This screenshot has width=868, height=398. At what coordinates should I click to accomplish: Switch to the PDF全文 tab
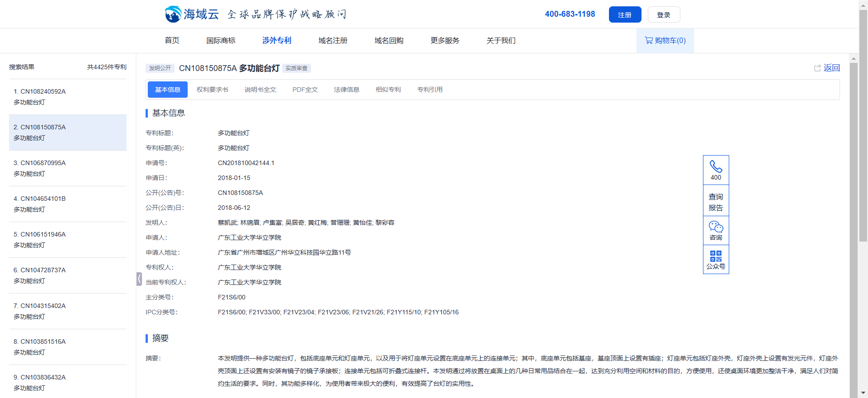[305, 90]
